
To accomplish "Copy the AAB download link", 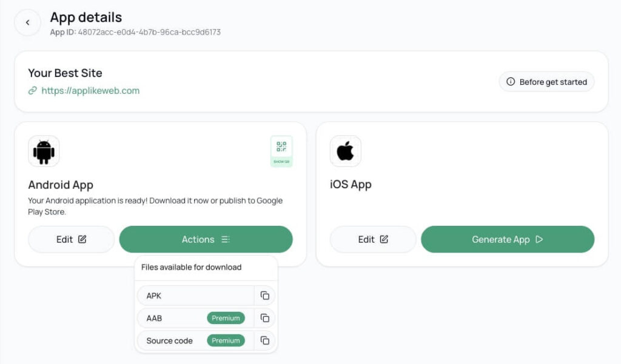I will (x=264, y=318).
